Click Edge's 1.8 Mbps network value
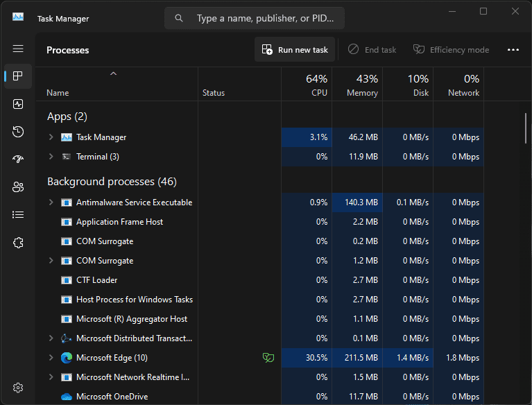 pos(463,358)
